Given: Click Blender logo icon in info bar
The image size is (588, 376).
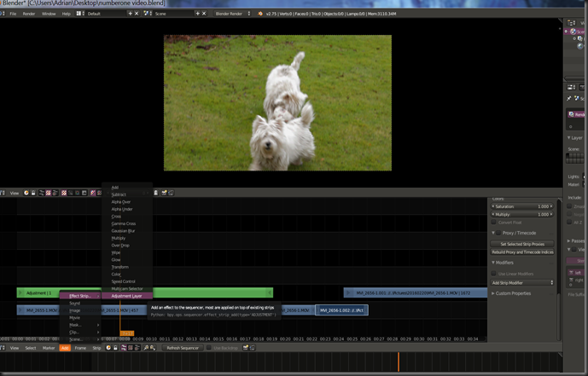Looking at the screenshot, I should [260, 14].
